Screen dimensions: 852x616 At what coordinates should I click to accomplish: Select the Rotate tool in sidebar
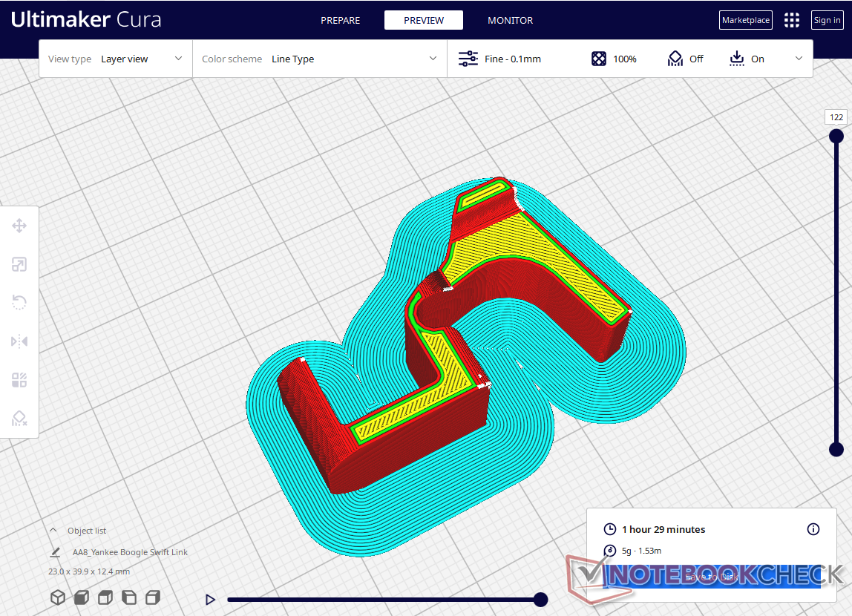pyautogui.click(x=19, y=303)
